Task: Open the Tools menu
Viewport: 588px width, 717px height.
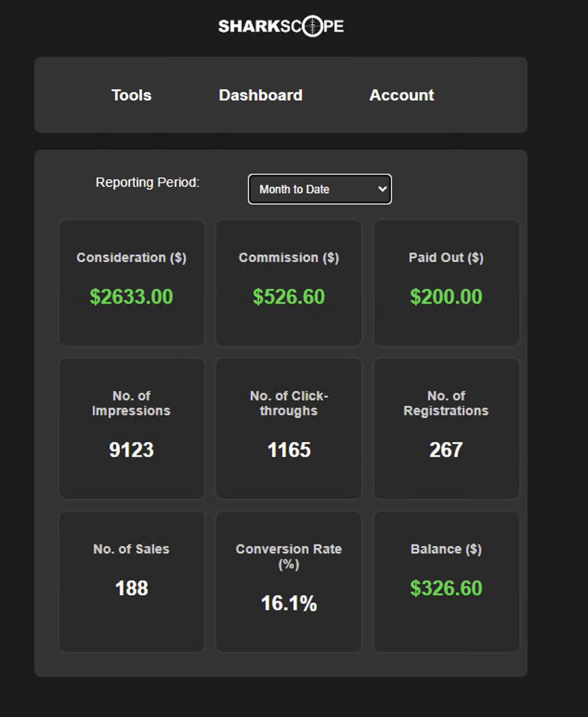Action: tap(131, 95)
